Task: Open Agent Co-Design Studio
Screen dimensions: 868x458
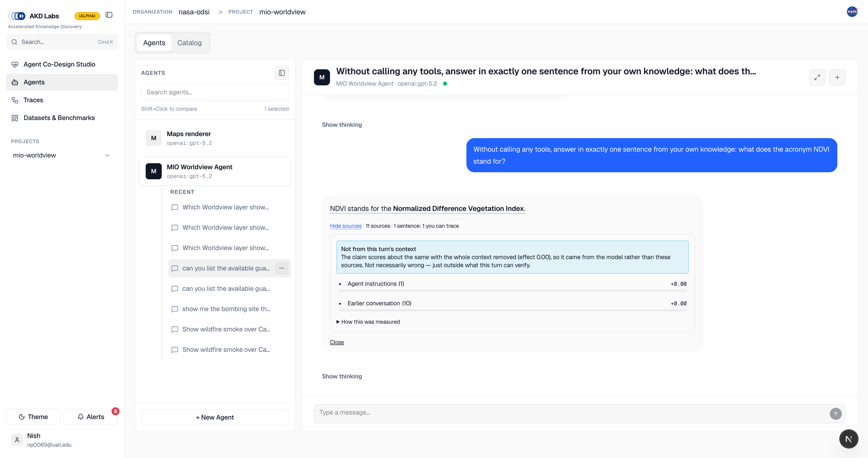Action: (x=62, y=64)
